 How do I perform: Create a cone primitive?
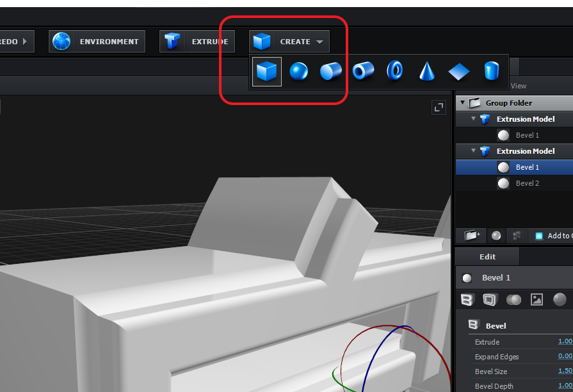[x=427, y=70]
